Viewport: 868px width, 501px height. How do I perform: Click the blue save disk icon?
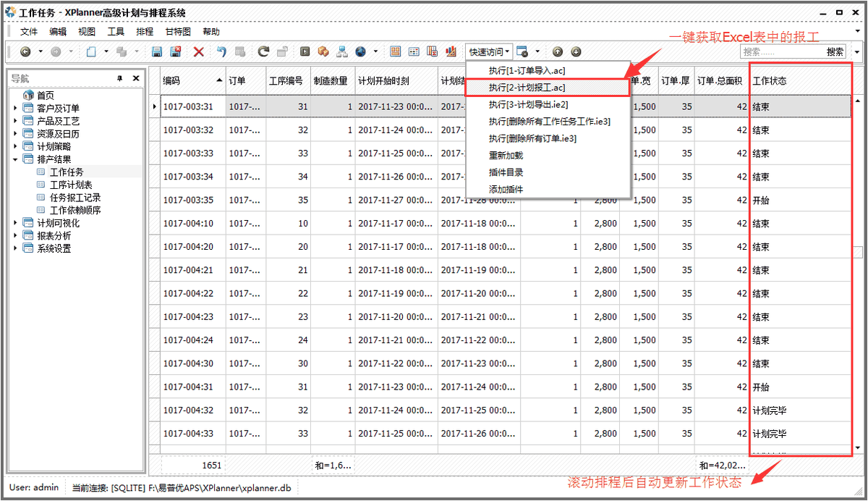coord(156,51)
